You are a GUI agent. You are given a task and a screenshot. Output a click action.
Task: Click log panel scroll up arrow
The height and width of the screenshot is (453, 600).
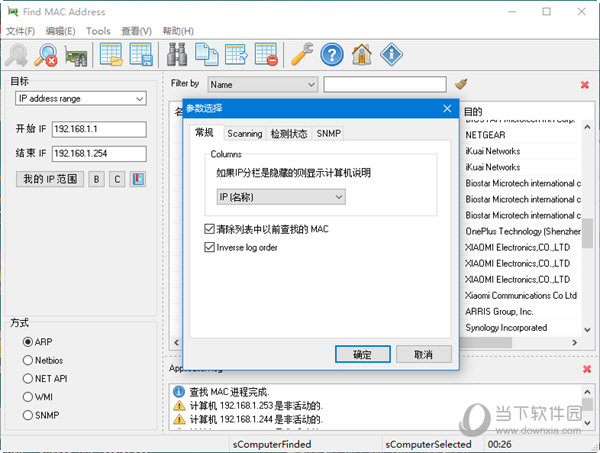coord(587,392)
